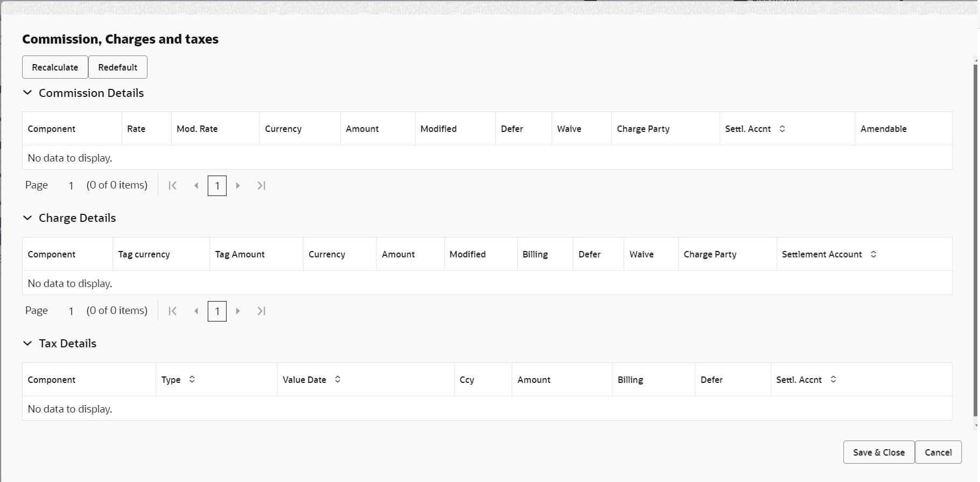The width and height of the screenshot is (980, 482).
Task: Go to last page in Commission Details pager
Action: coord(262,185)
